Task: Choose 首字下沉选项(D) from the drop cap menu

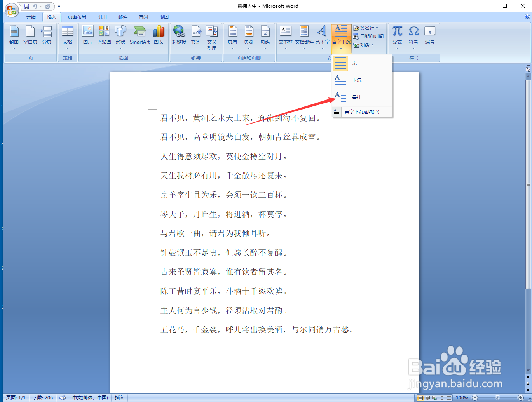Action: click(363, 111)
